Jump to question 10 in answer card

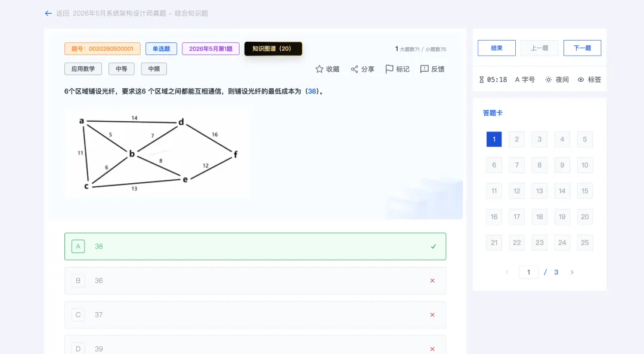[585, 165]
